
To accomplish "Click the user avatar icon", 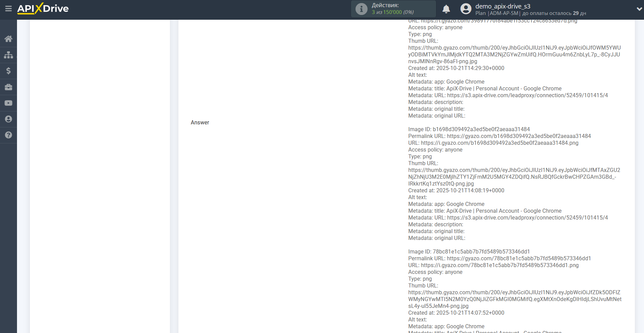I will 466,9.
